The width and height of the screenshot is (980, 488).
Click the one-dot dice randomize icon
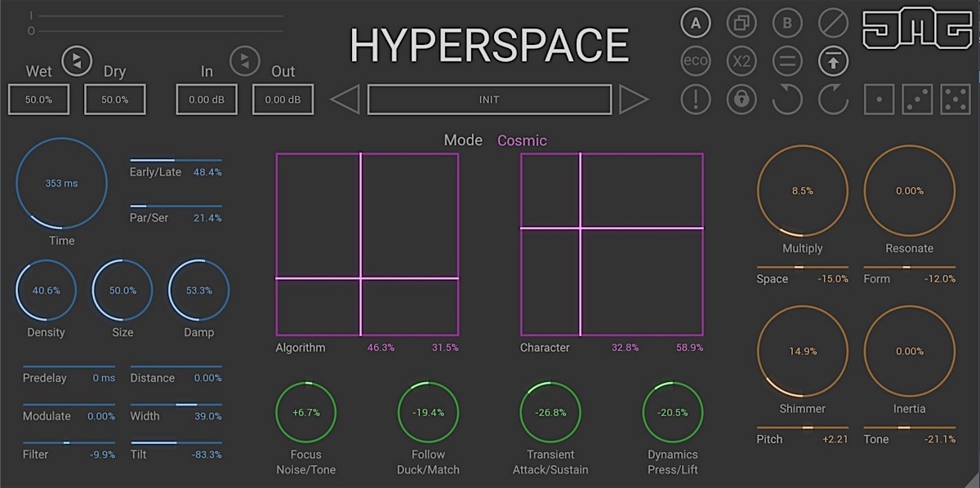click(x=880, y=100)
